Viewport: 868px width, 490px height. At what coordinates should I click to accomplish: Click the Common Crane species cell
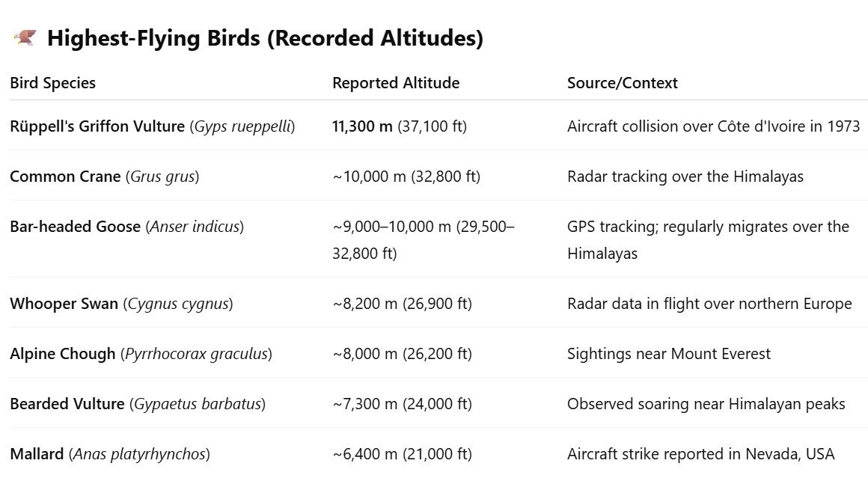[105, 177]
